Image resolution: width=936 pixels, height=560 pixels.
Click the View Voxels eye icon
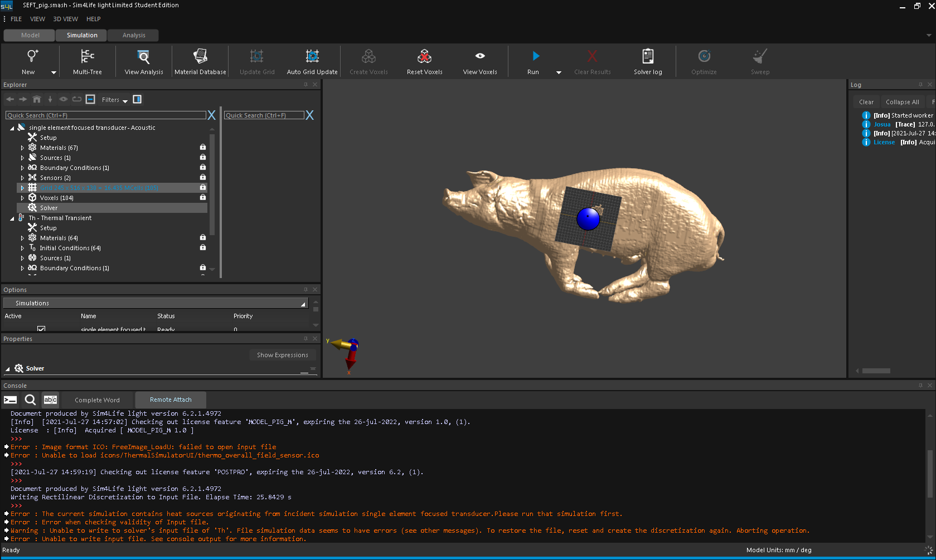480,56
